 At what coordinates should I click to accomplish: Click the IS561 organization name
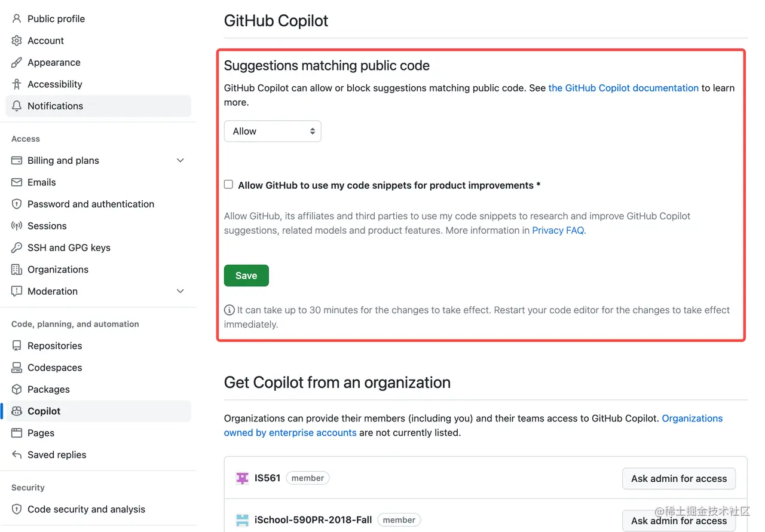pos(267,478)
